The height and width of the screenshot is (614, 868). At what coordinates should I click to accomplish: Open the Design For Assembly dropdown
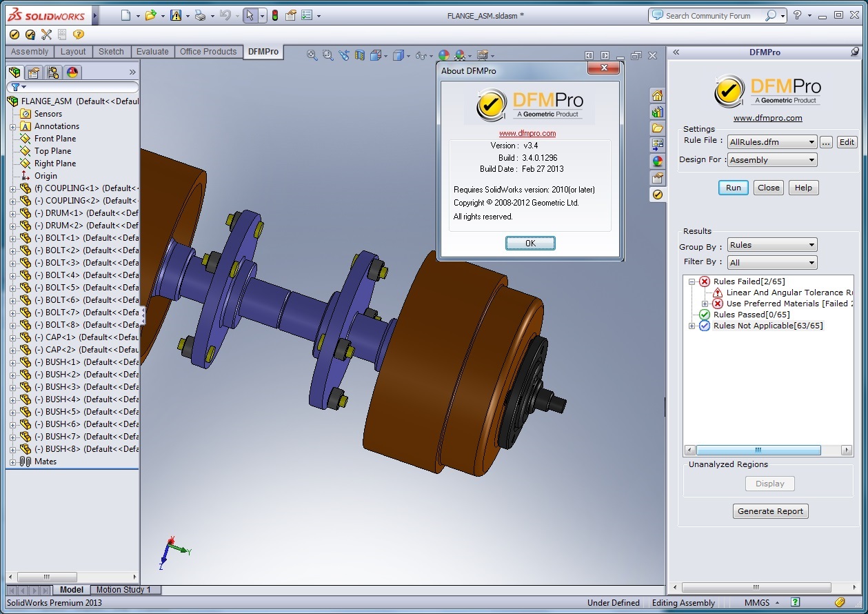coord(772,160)
